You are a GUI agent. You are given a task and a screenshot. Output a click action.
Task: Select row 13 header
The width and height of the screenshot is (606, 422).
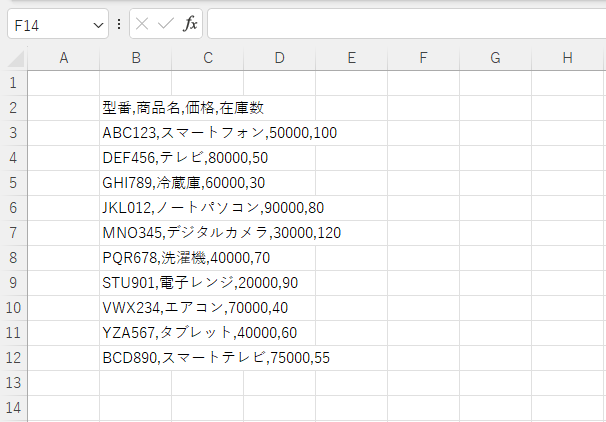click(14, 383)
